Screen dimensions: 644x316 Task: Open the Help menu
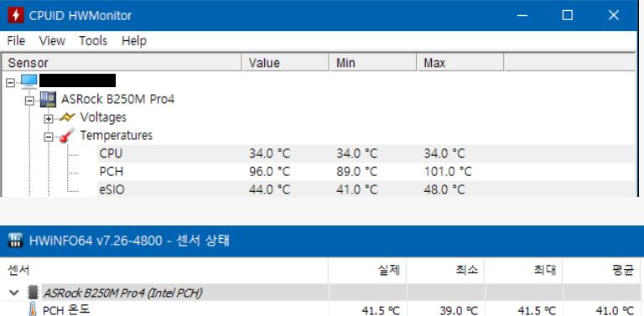point(134,41)
